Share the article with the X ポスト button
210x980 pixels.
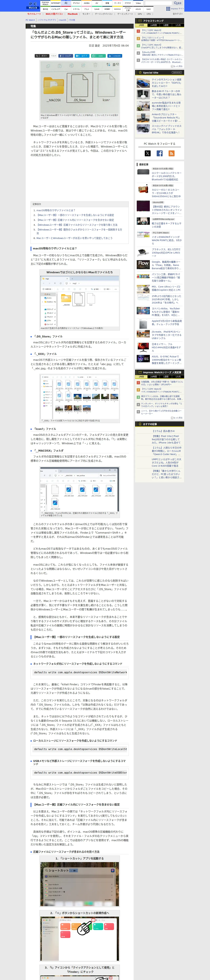(42, 56)
